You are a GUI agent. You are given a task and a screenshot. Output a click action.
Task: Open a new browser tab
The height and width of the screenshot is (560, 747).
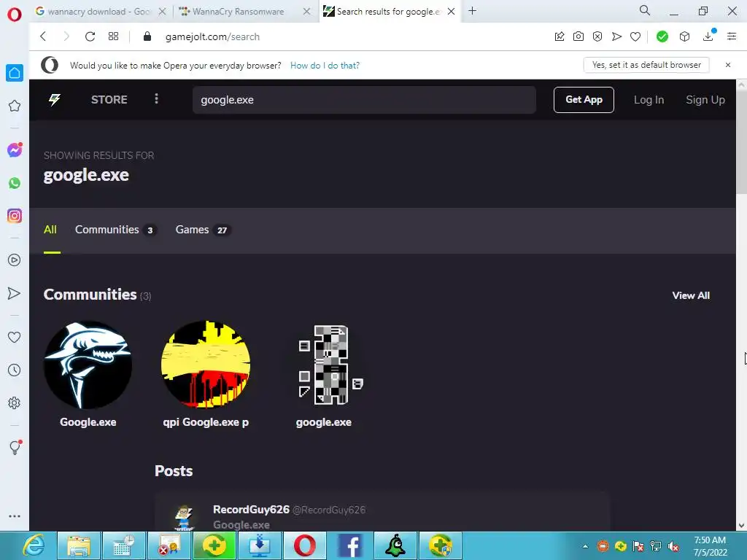472,11
